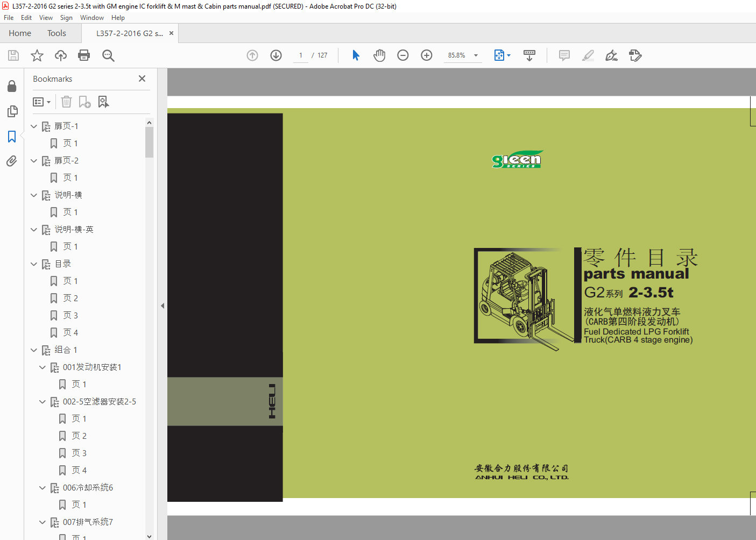Viewport: 756px width, 540px height.
Task: Close the Bookmarks panel
Action: [x=142, y=79]
